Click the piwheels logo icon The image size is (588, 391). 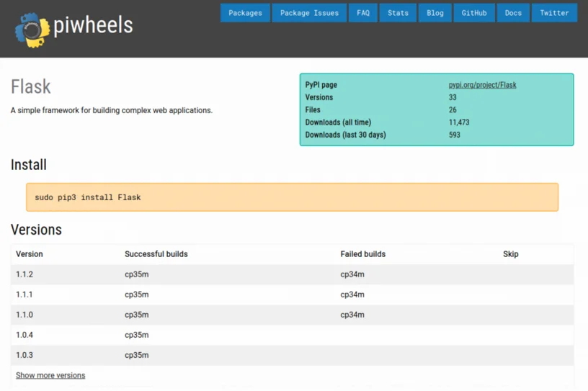[x=32, y=30]
